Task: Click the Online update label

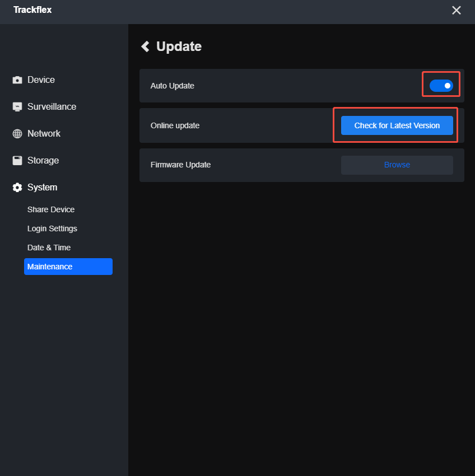Action: (175, 125)
